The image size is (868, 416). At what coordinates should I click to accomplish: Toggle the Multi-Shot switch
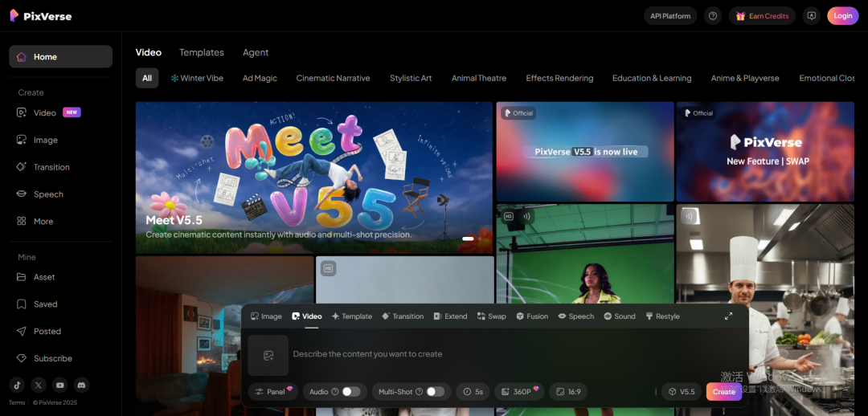pyautogui.click(x=435, y=392)
